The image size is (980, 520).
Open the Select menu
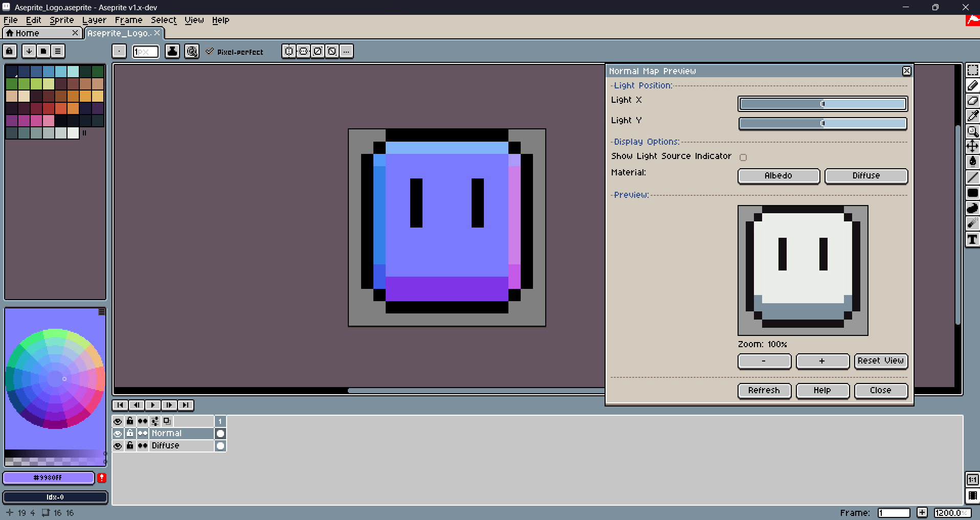(163, 20)
